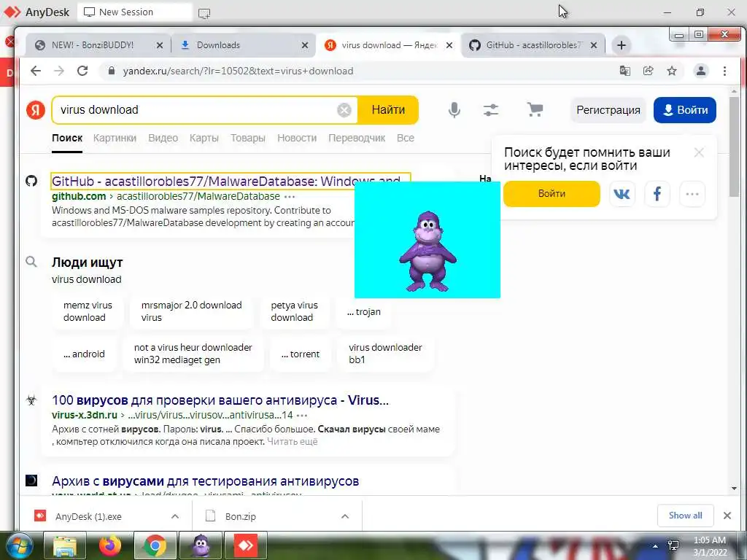Click the page vertical scrollbar thumb

pos(734,147)
